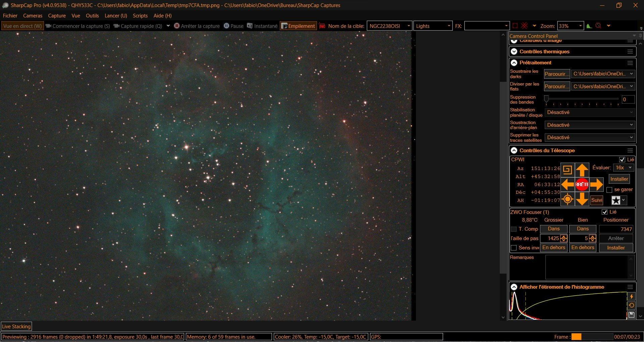Click the CPWI Installer button

619,179
